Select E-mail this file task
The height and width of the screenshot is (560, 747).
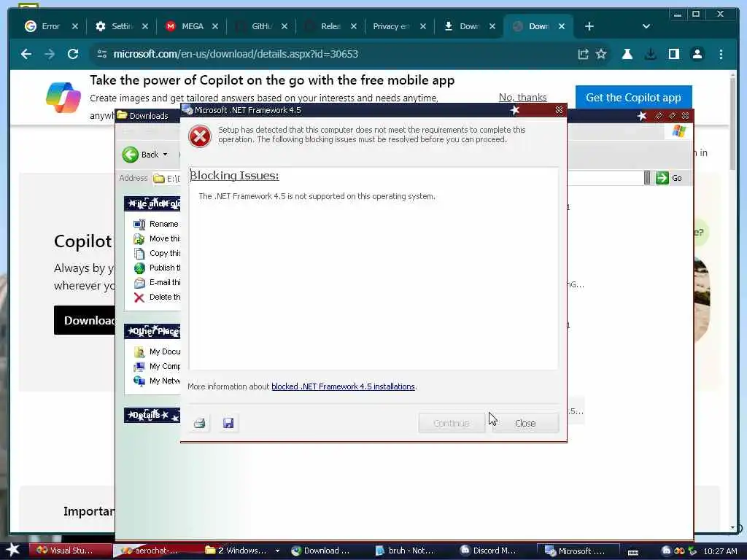pyautogui.click(x=157, y=282)
